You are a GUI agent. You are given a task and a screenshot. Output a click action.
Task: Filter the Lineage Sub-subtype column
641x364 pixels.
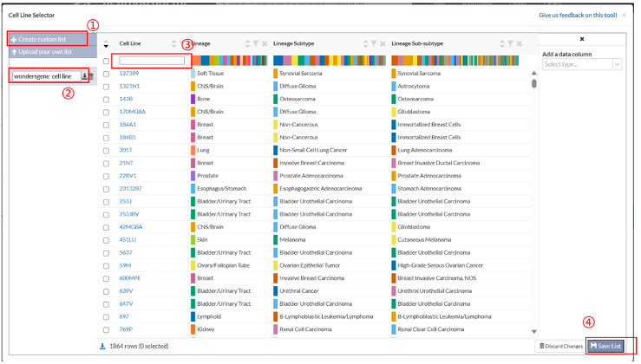[510, 43]
